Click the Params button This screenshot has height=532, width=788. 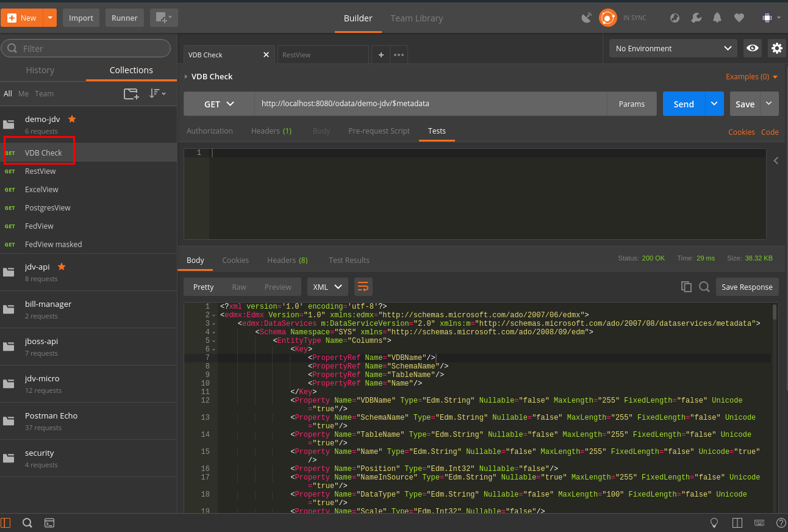(632, 104)
